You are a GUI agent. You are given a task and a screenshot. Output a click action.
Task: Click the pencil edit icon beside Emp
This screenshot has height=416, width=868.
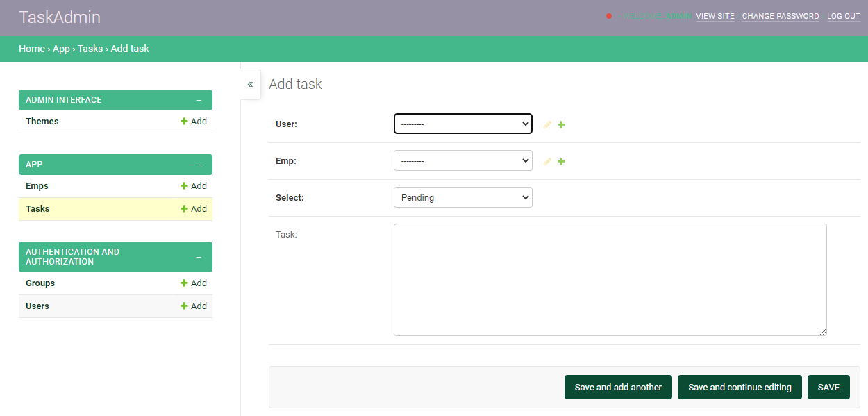pos(547,161)
